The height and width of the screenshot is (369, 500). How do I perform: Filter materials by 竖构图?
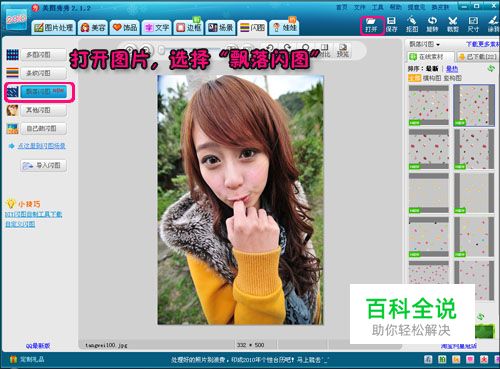tap(452, 78)
